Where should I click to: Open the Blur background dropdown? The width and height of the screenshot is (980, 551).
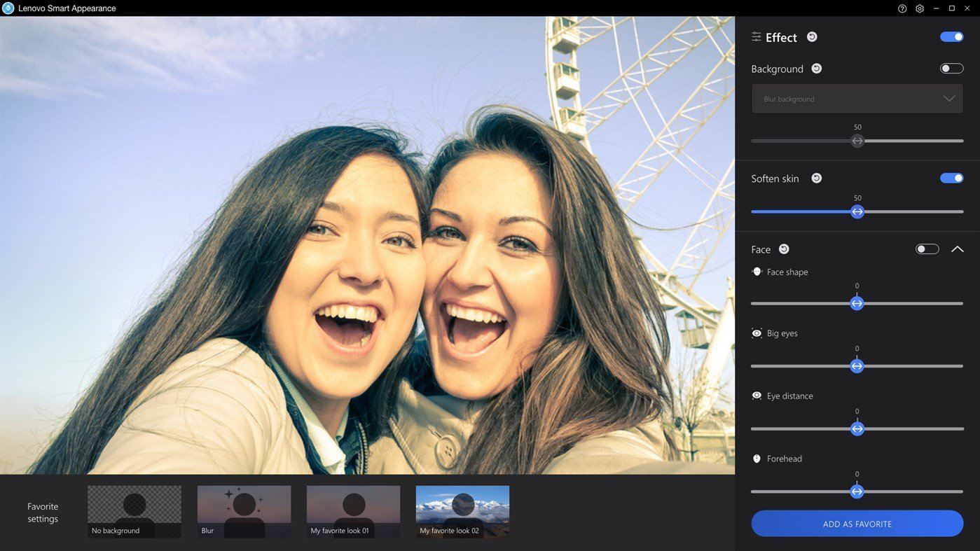tap(857, 99)
